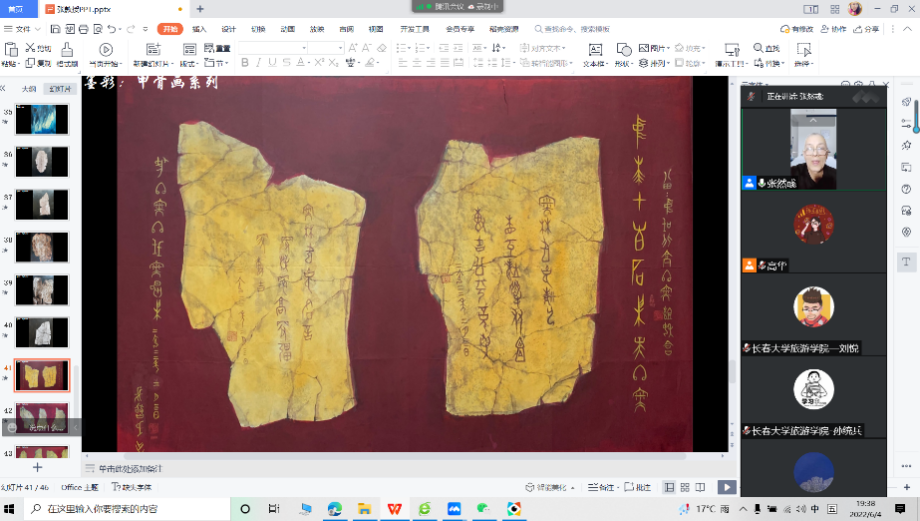Click the Print Preview icon
This screenshot has width=920, height=521.
coord(97,29)
